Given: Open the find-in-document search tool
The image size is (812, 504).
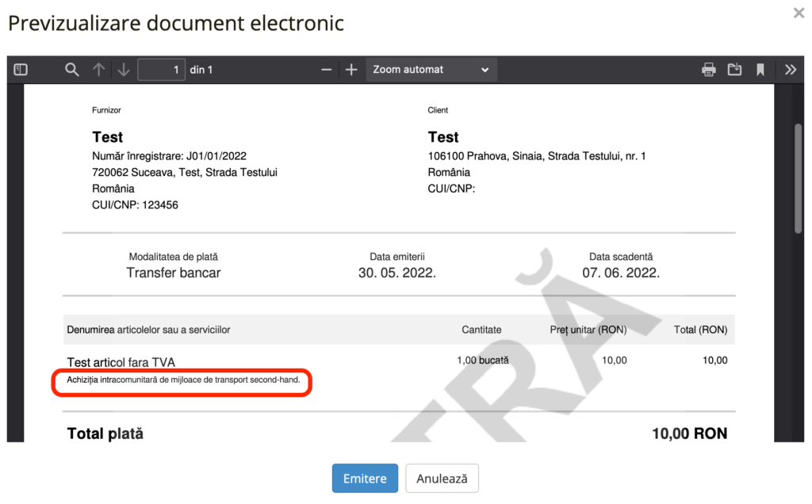Looking at the screenshot, I should coord(72,70).
